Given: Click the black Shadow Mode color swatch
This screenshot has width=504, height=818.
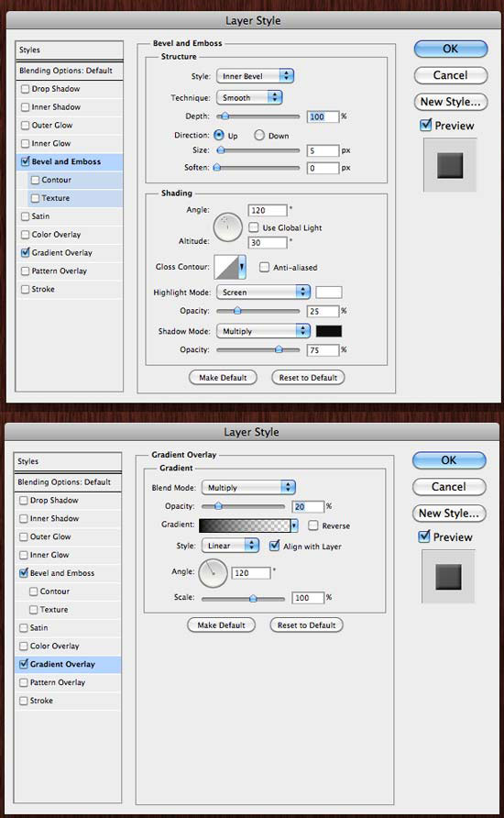Looking at the screenshot, I should [329, 331].
